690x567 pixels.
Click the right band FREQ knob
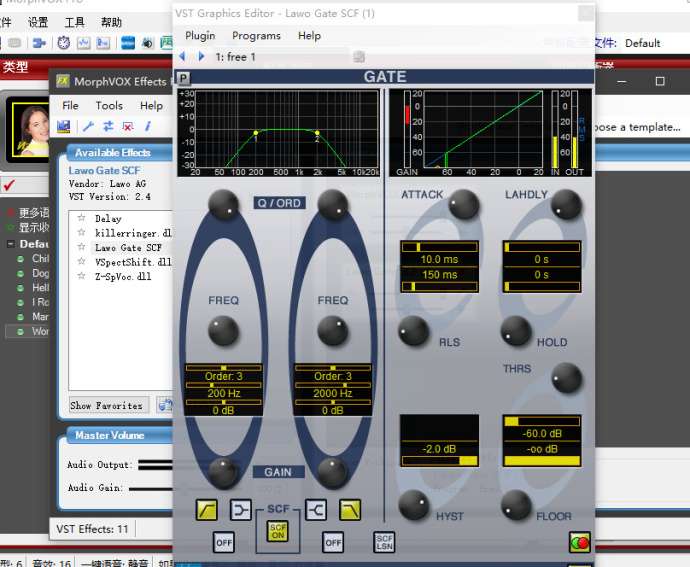click(x=333, y=331)
